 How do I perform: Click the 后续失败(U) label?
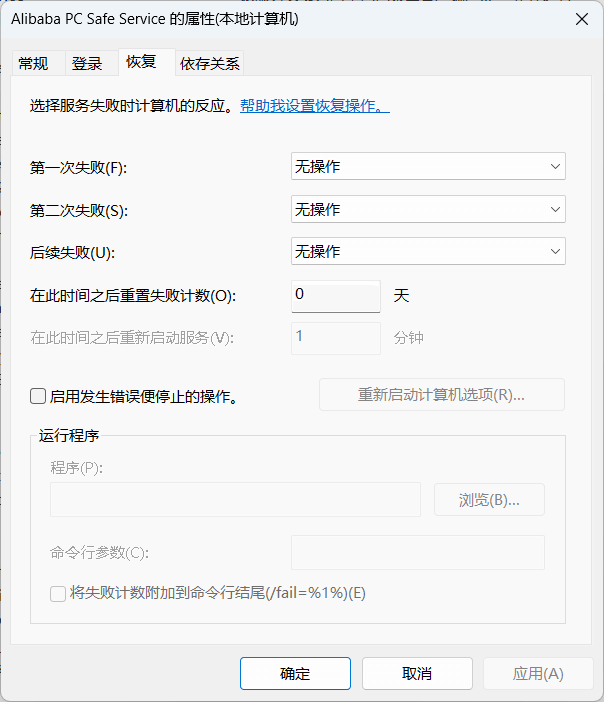click(x=73, y=253)
